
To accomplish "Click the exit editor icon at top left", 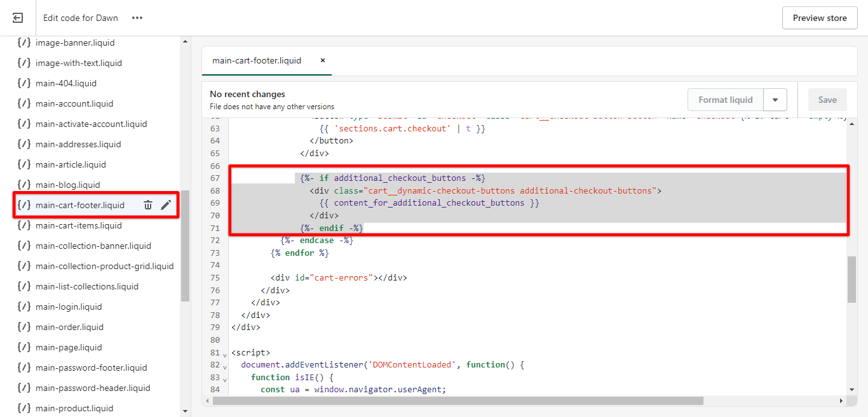I will click(x=18, y=18).
